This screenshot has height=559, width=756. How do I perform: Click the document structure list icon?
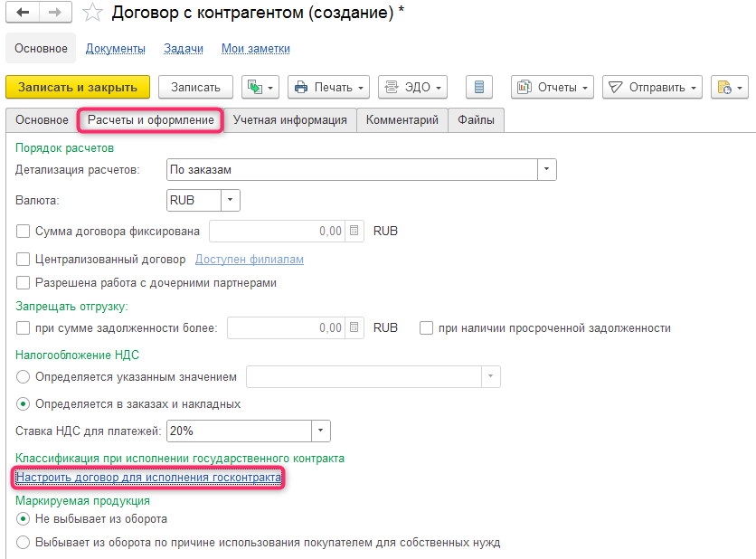[x=479, y=87]
